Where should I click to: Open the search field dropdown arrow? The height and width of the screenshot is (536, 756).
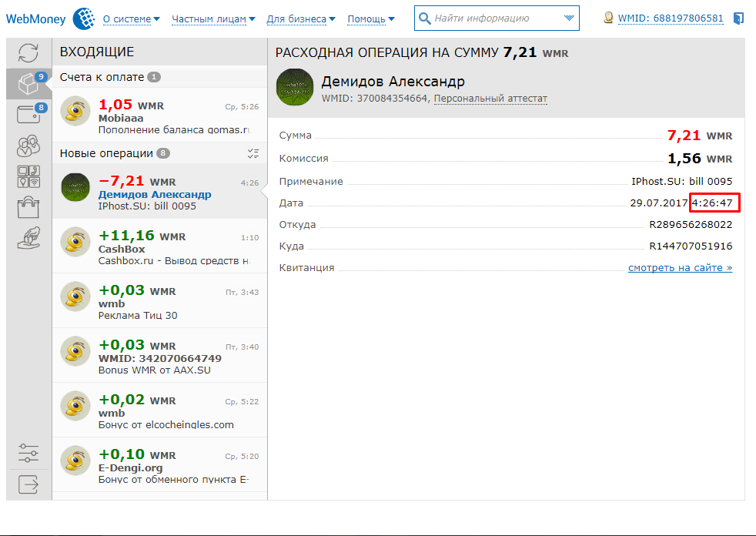point(569,18)
